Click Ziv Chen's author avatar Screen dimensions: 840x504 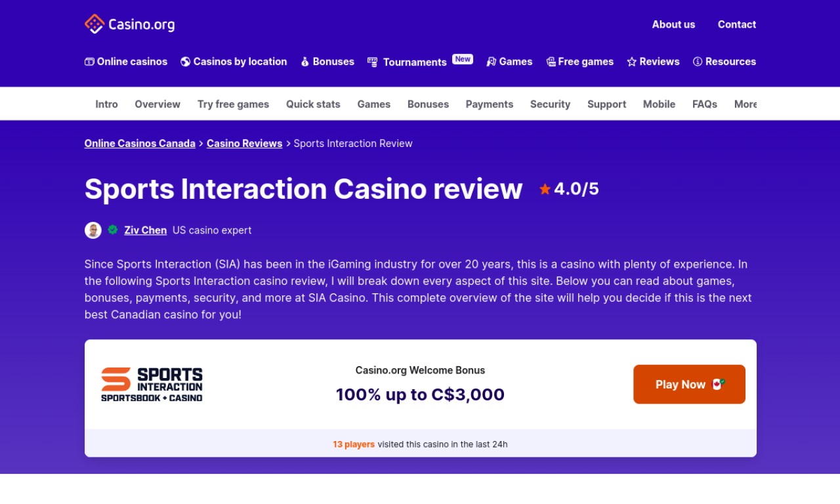93,230
